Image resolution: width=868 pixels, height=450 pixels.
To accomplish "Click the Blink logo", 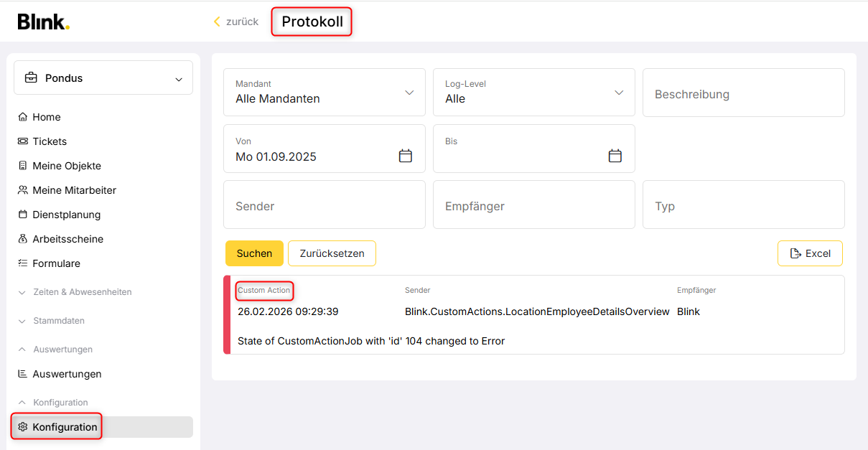I will (x=44, y=22).
